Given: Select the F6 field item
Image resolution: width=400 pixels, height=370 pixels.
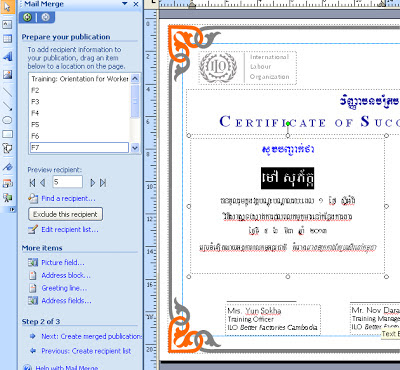Looking at the screenshot, I should point(79,136).
